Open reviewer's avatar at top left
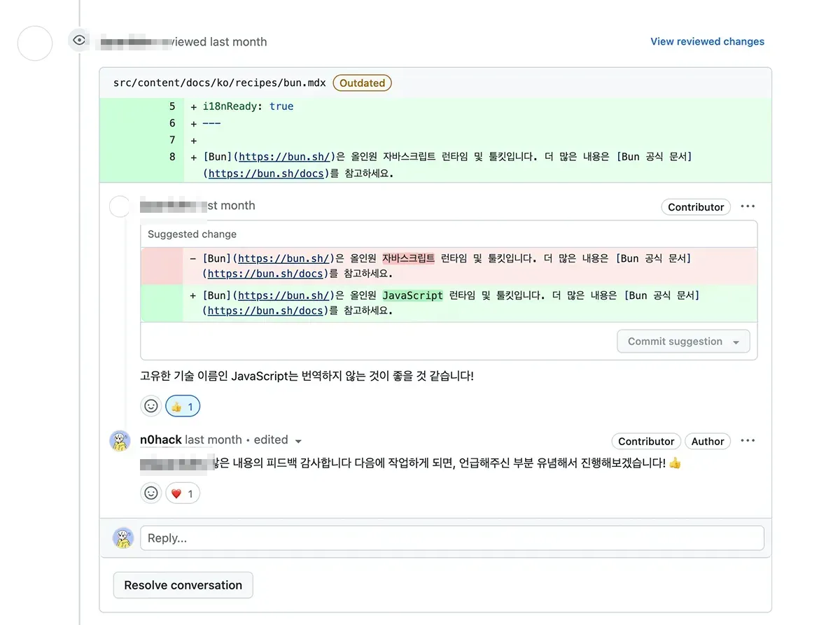The height and width of the screenshot is (625, 840). (35, 43)
